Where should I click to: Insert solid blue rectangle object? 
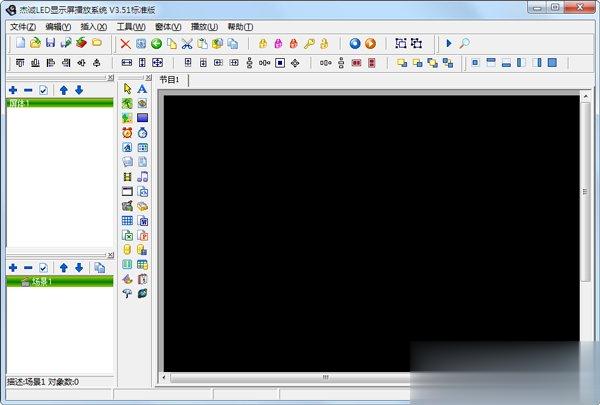(x=142, y=118)
